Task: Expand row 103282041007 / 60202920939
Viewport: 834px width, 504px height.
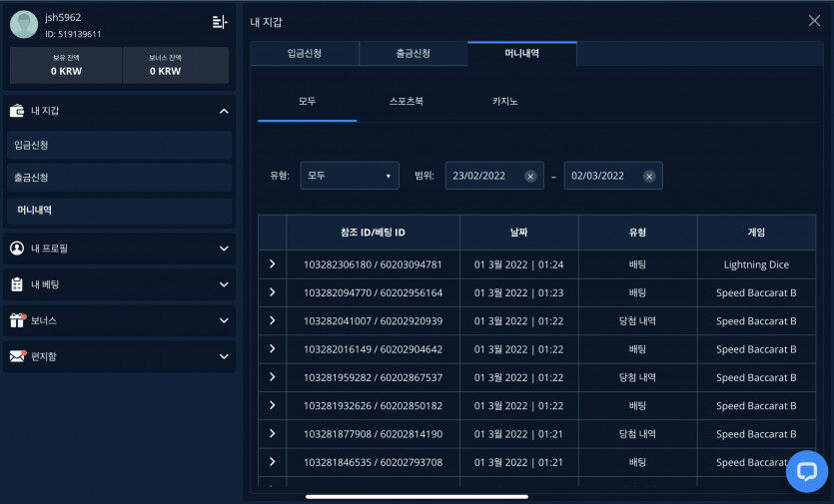Action: [x=273, y=320]
